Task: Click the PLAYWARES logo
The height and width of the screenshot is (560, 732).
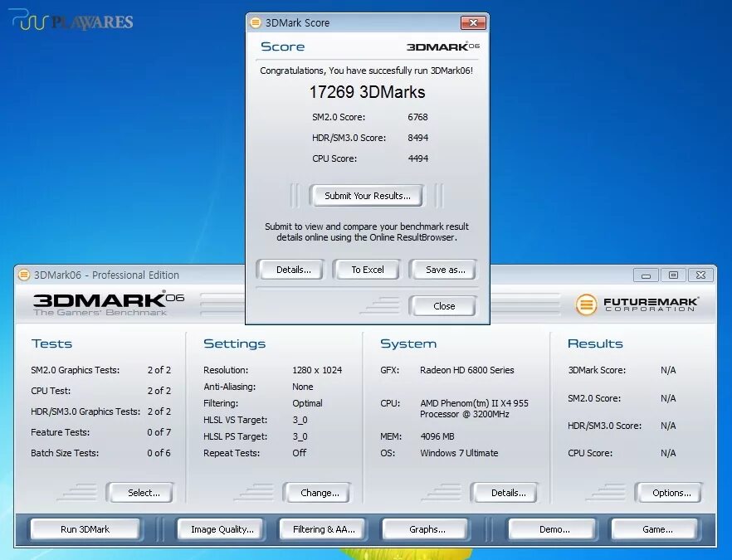Action: coord(71,21)
